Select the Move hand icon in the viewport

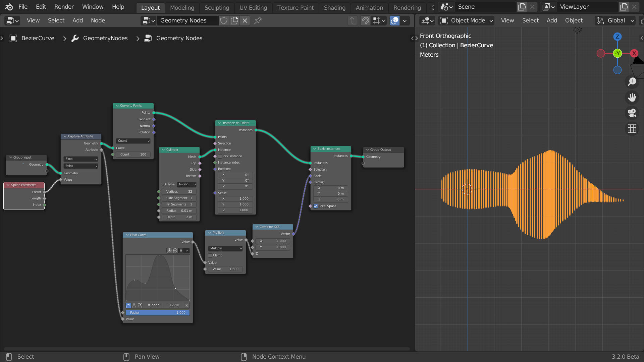click(x=632, y=98)
